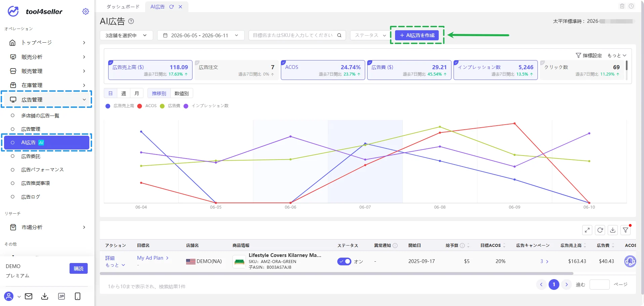Toggle the ACOS metric card
Viewport: 644px width, 306px height.
(323, 70)
